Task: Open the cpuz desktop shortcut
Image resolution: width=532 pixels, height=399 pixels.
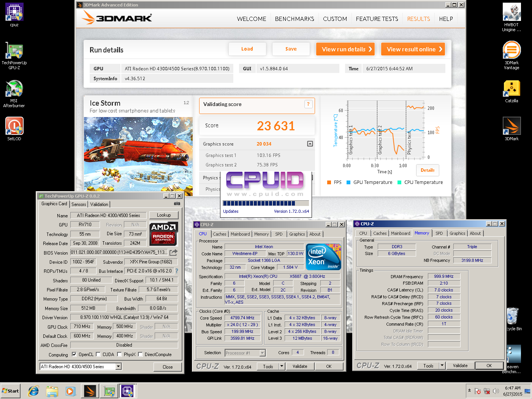Action: tap(14, 14)
